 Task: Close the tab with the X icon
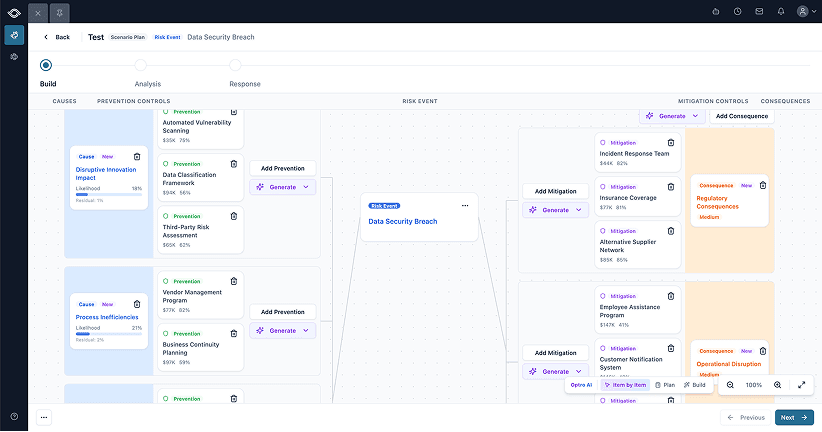pyautogui.click(x=38, y=13)
